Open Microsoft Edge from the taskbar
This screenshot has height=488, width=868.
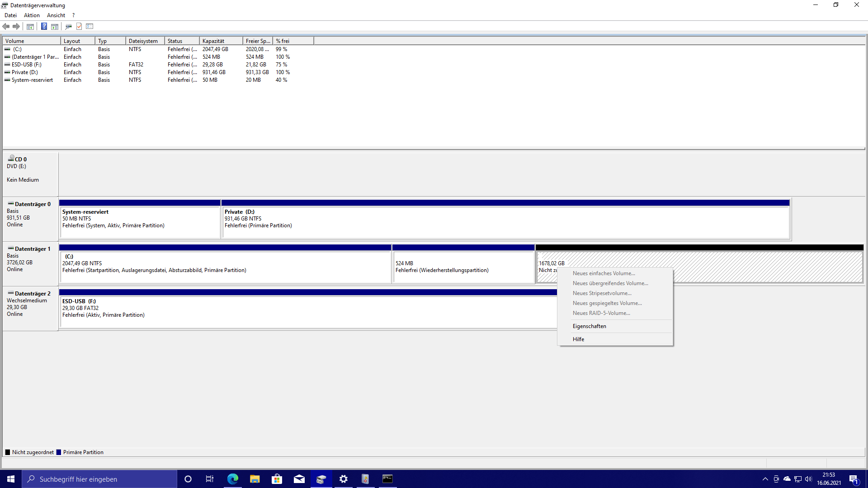(x=233, y=479)
